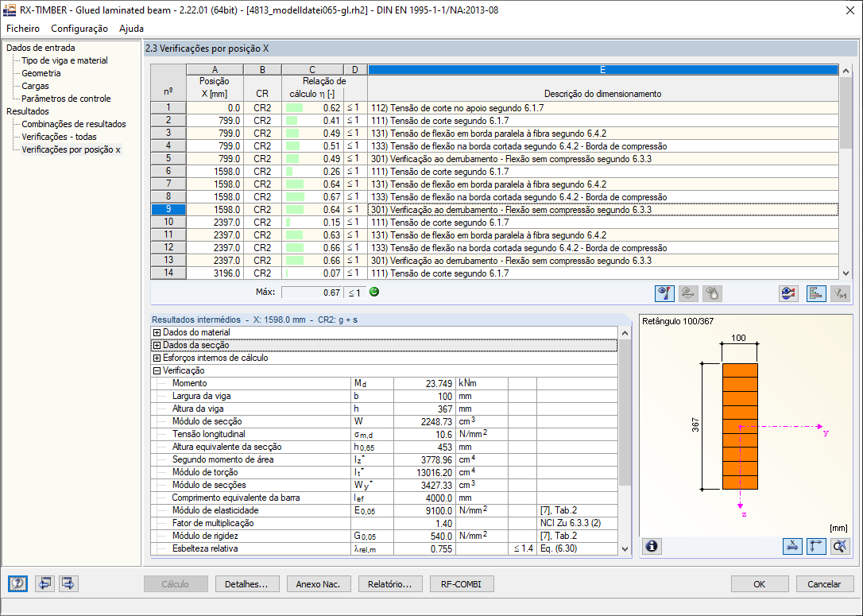Click the intermediate results scrollbar up arrow

tap(625, 332)
